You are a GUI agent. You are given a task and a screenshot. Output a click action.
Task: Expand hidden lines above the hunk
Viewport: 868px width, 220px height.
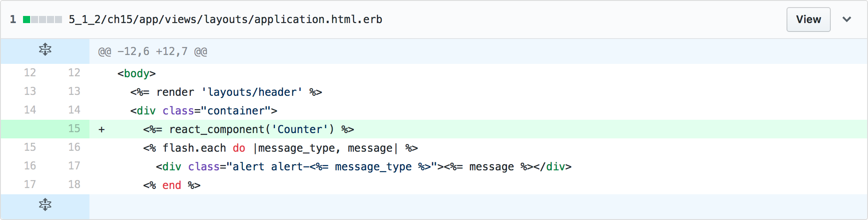coord(45,50)
